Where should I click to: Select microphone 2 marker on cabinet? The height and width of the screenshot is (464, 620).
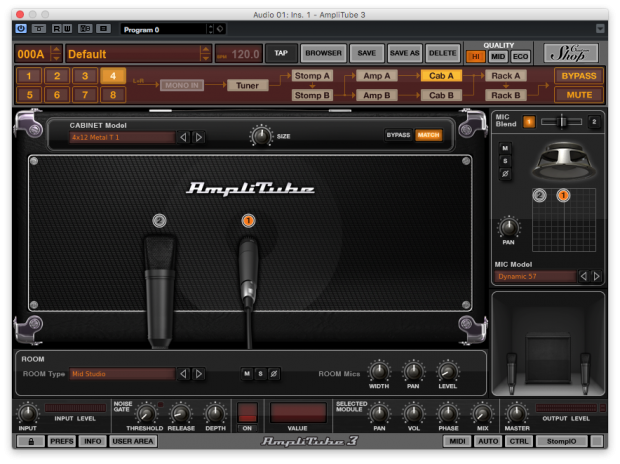(159, 221)
